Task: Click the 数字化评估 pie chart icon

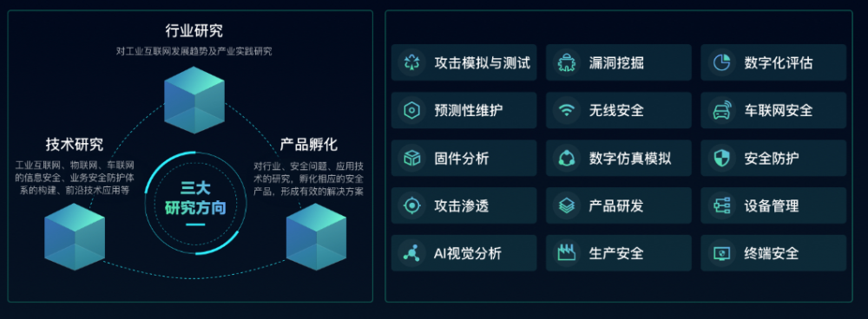Action: coord(721,62)
